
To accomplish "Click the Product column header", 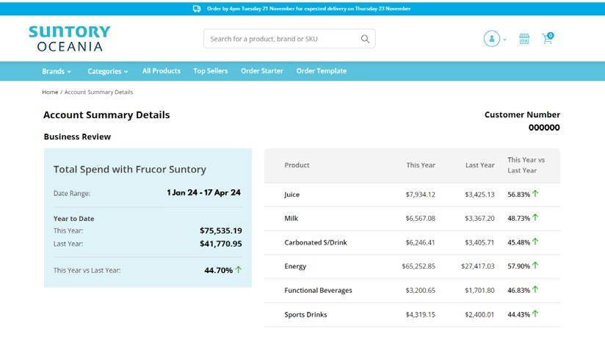I will (x=297, y=165).
